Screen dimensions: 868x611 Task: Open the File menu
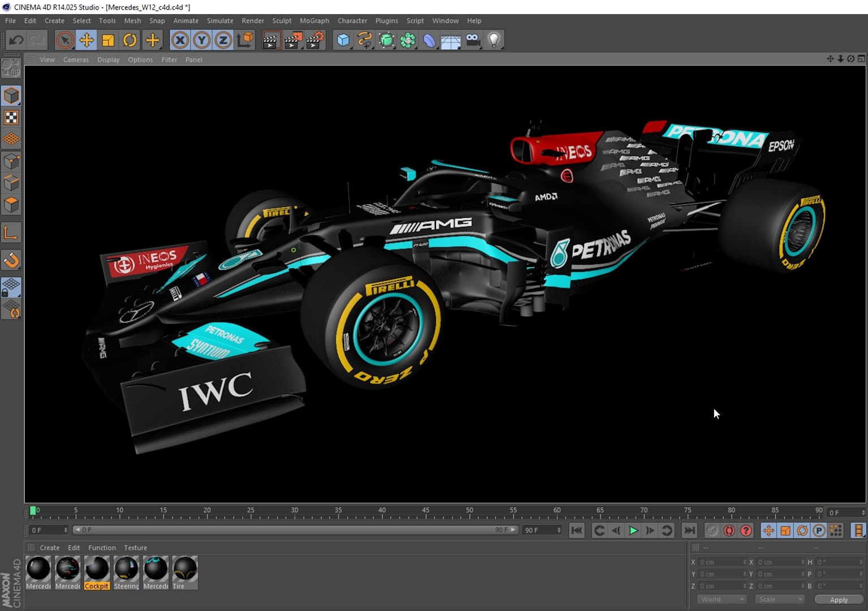(x=10, y=20)
